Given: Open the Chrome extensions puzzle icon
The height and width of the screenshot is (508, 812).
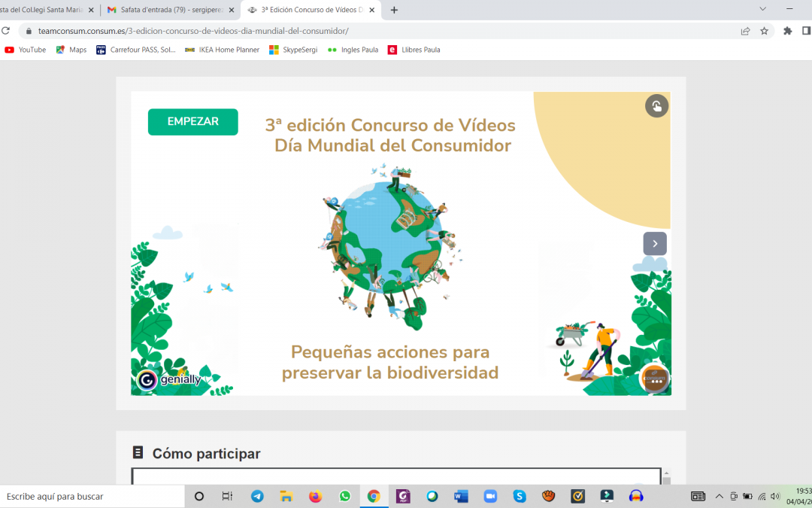Looking at the screenshot, I should pos(787,31).
